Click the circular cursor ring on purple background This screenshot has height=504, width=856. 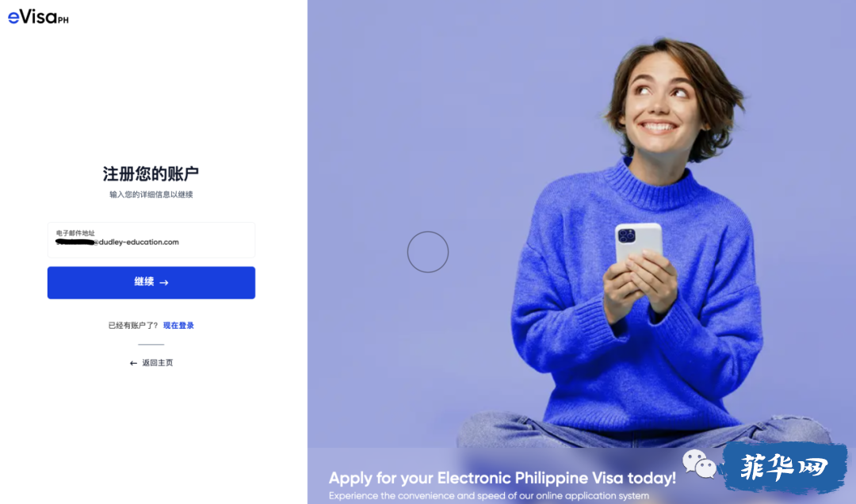[x=428, y=252]
